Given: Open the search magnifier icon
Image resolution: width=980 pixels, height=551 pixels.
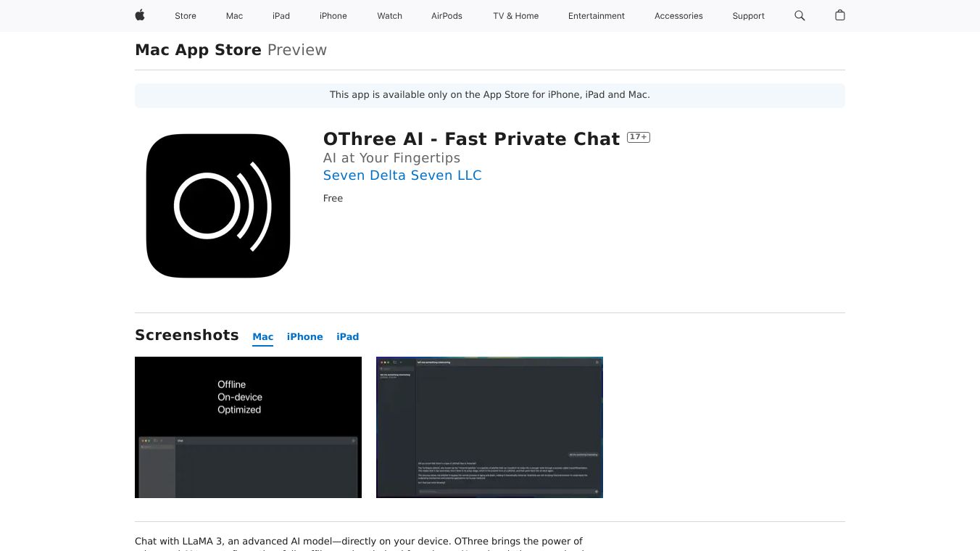Looking at the screenshot, I should [800, 15].
